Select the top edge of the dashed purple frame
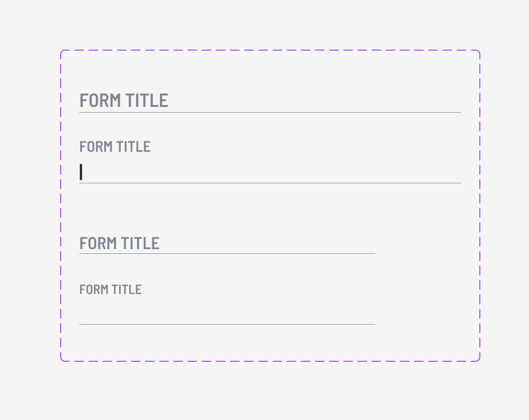This screenshot has height=420, width=529. 270,50
